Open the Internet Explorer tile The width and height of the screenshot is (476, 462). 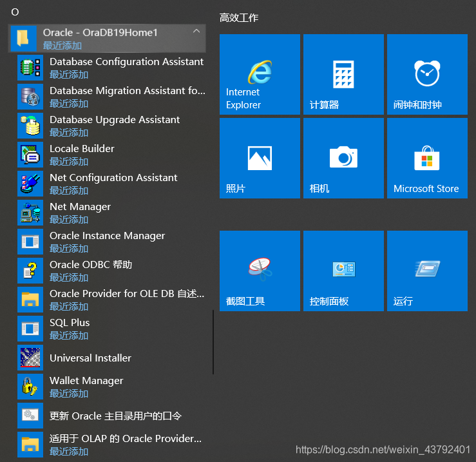coord(260,74)
